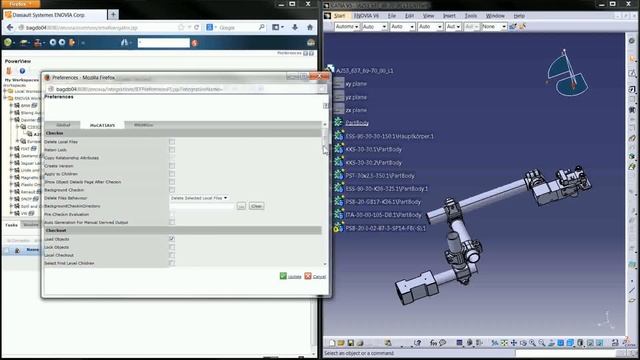Click the Clear button for BackgroundCheckinDirectory
This screenshot has width=640, height=360.
point(256,206)
